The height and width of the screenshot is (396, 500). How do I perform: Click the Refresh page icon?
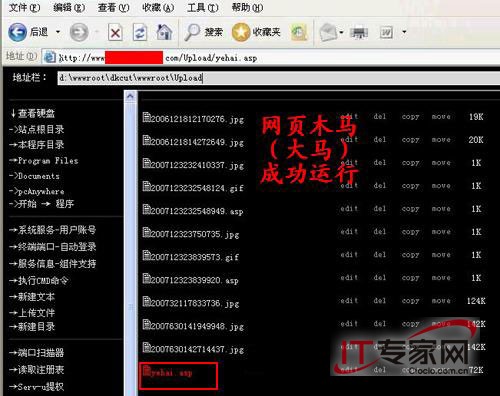[140, 33]
